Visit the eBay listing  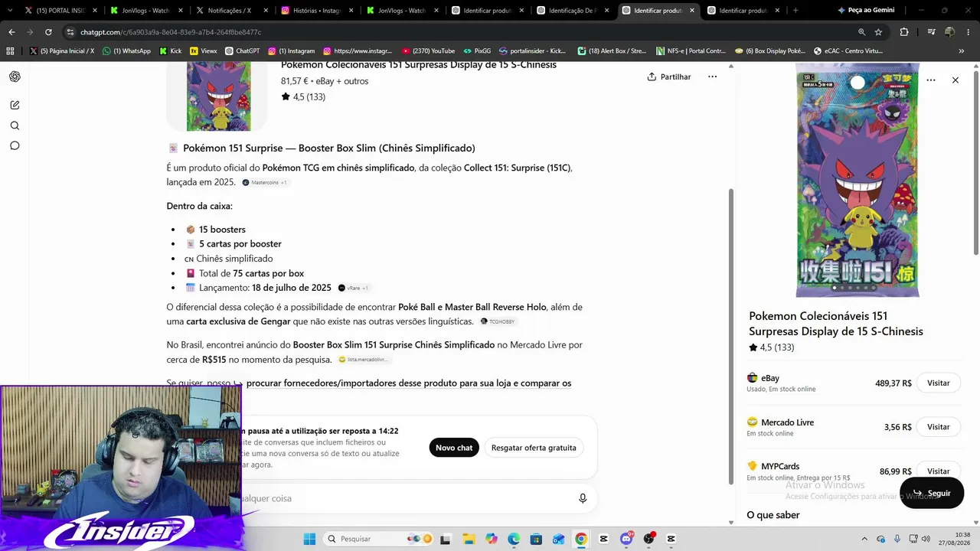click(x=938, y=383)
